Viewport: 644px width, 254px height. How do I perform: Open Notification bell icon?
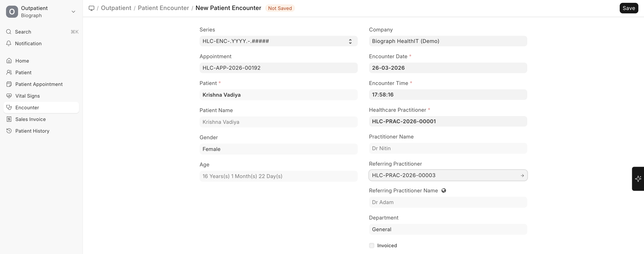(9, 44)
